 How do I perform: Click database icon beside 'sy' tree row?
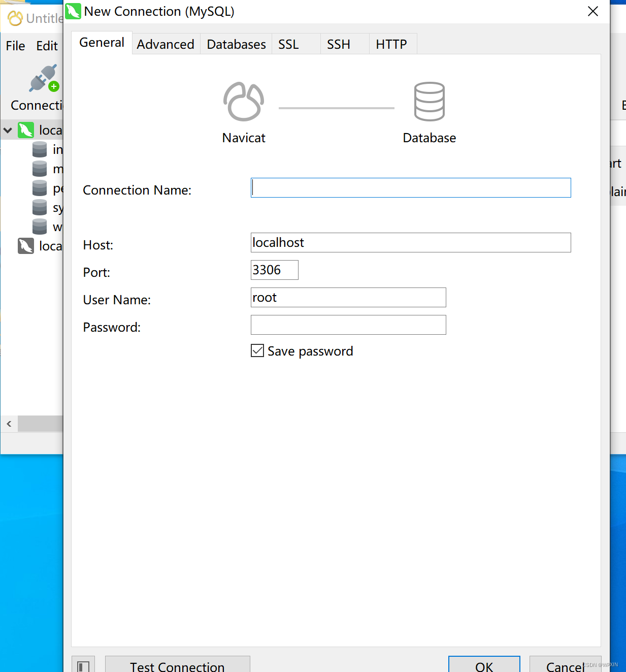(x=40, y=207)
